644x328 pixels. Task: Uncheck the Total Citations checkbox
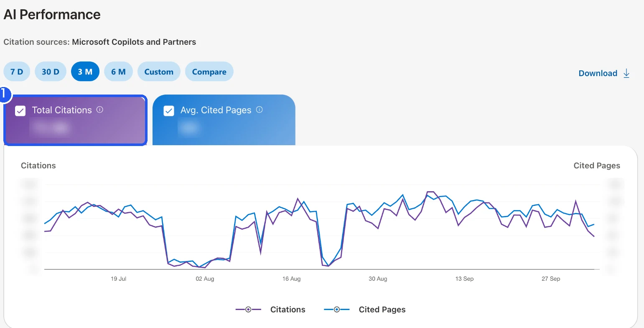(20, 110)
